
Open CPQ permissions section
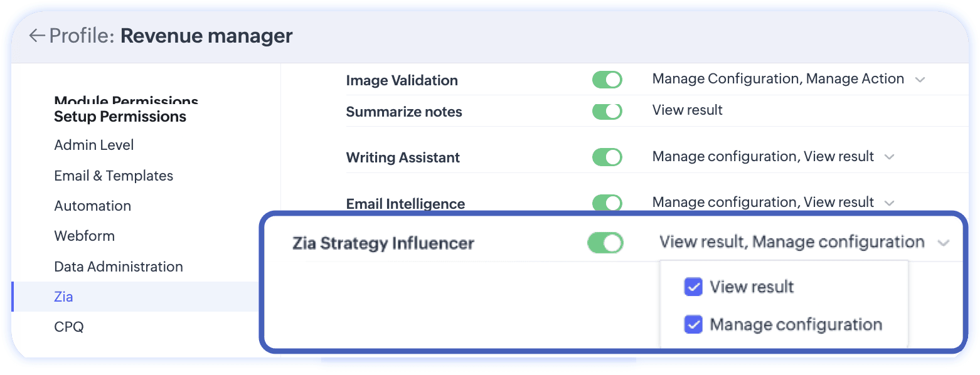click(x=69, y=327)
